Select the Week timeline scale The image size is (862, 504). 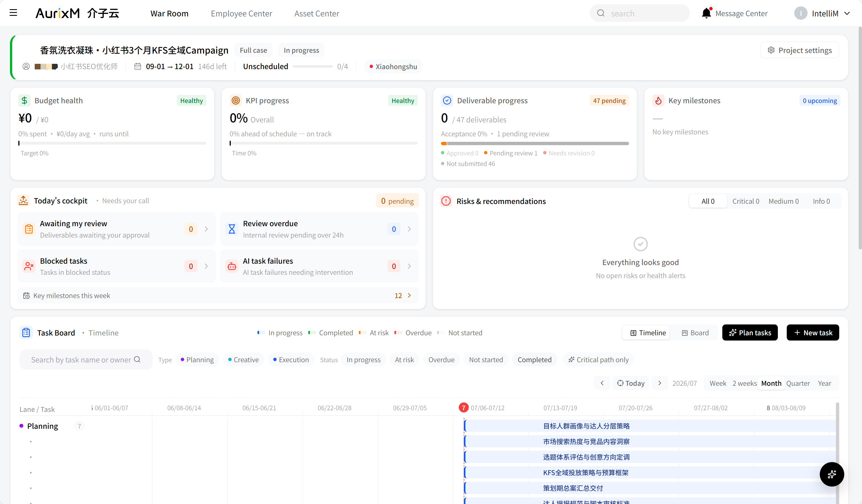pyautogui.click(x=718, y=383)
